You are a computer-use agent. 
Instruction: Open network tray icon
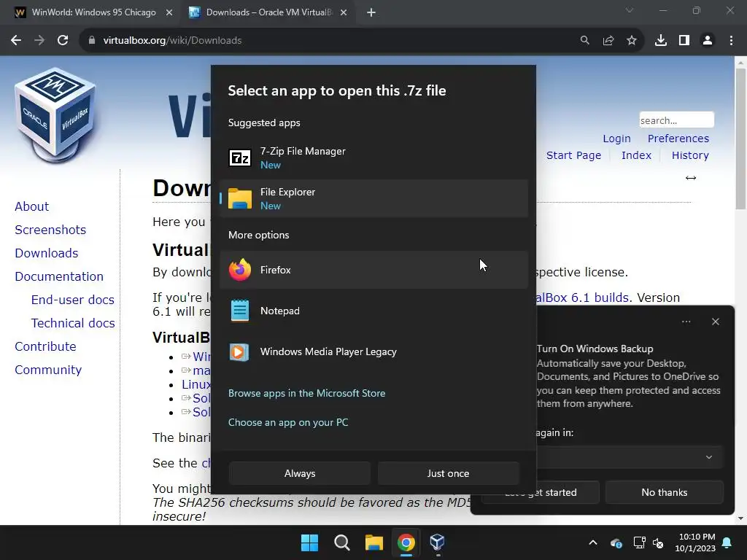click(x=639, y=542)
